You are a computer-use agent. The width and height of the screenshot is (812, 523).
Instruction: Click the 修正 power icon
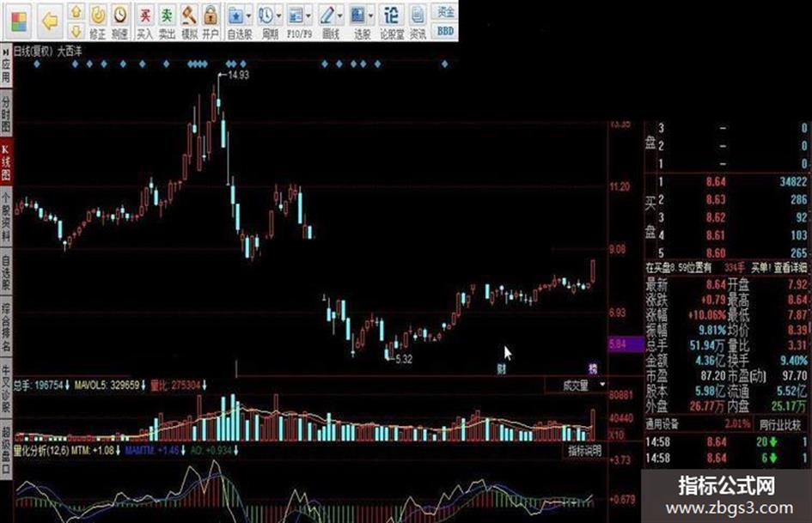tap(98, 15)
